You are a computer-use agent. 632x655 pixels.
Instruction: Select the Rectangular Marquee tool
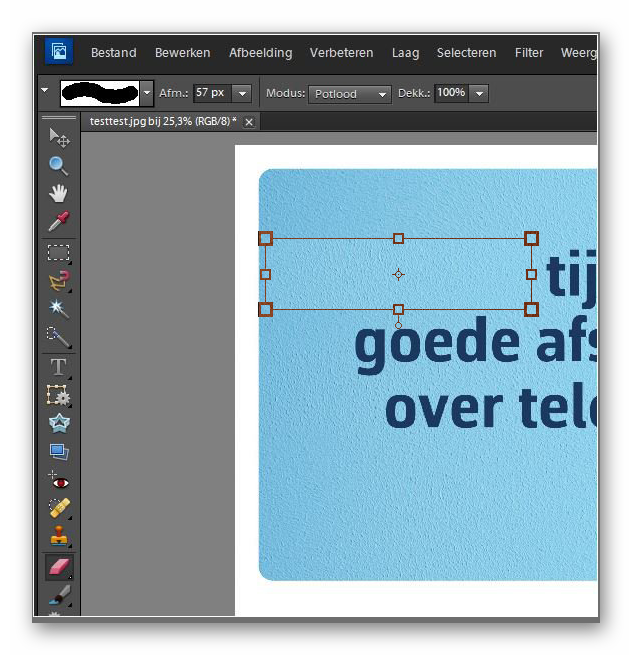tap(59, 253)
